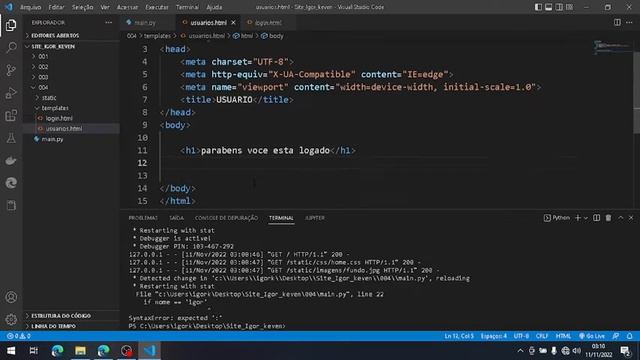Open customize layout icon

pyautogui.click(x=569, y=7)
